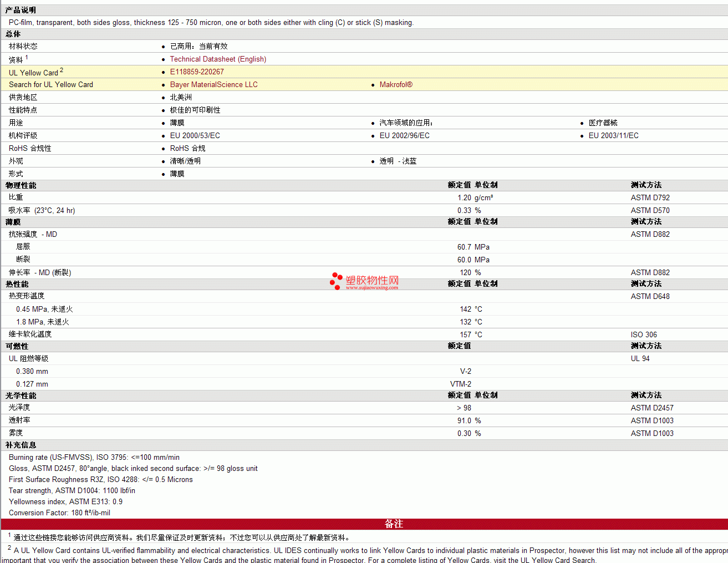Click the 补充信息 section header

(21, 445)
